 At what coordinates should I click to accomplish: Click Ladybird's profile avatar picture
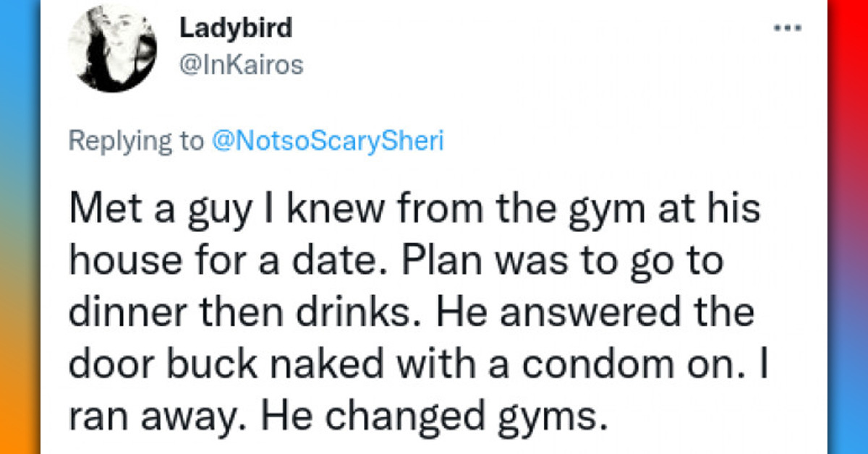[x=112, y=48]
